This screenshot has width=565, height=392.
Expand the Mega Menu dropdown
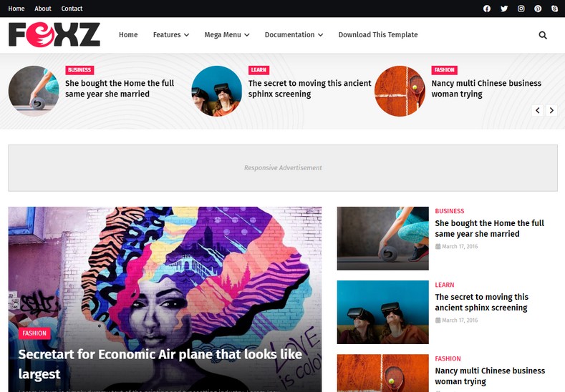(227, 35)
